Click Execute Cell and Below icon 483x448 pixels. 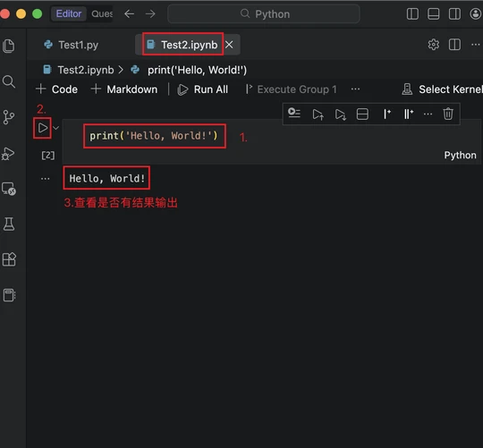tap(341, 114)
